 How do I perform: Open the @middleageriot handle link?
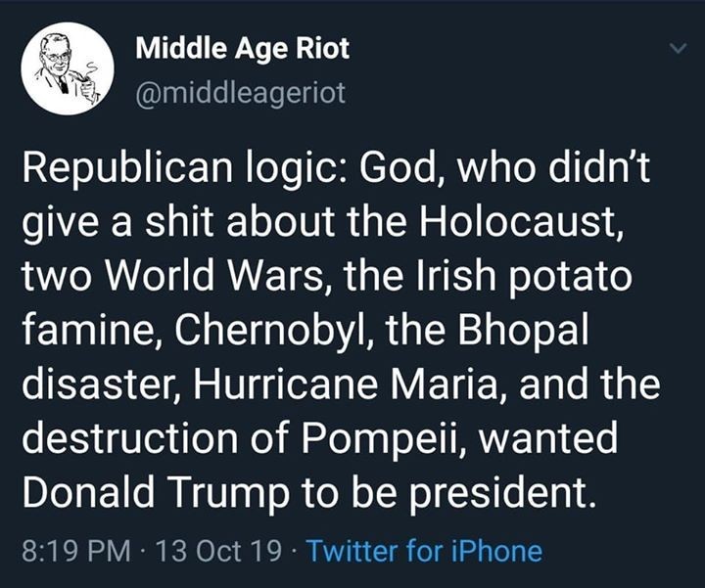[x=239, y=94]
